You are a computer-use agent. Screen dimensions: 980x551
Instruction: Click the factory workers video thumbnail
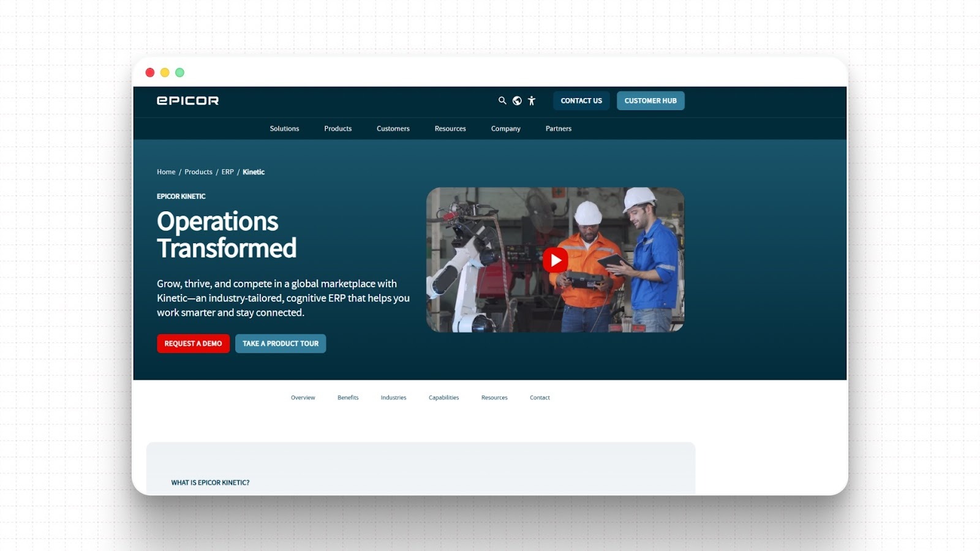pos(555,260)
